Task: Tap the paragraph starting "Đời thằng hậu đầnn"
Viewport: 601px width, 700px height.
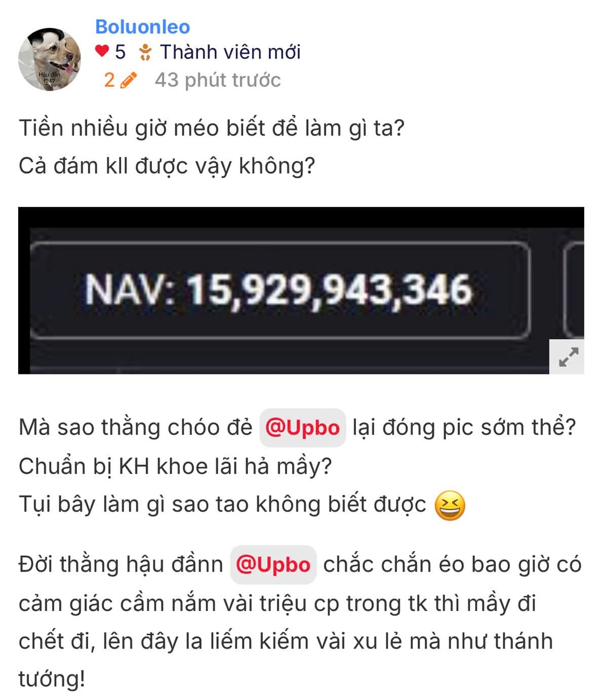Action: [300, 622]
